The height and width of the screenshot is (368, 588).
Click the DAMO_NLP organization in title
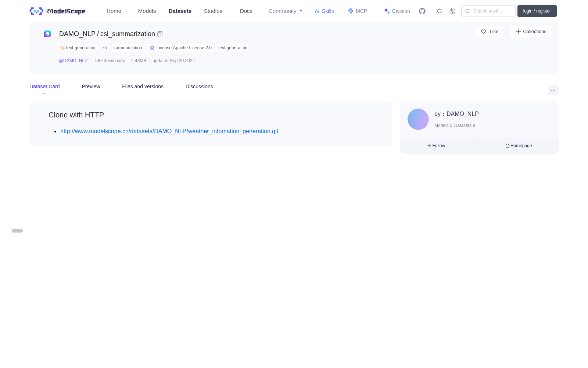pos(77,34)
